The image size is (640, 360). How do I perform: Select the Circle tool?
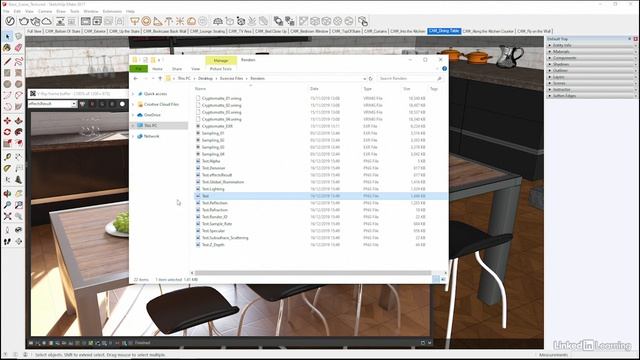tap(7, 84)
